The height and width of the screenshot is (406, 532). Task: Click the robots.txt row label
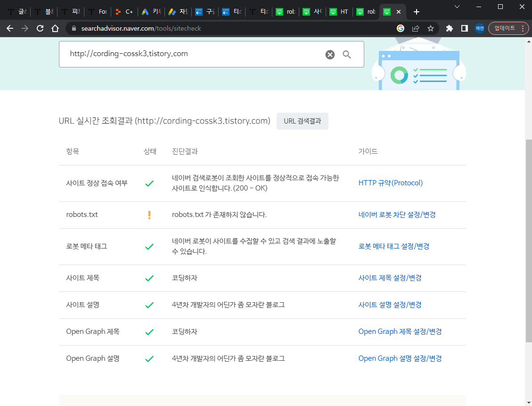[82, 215]
